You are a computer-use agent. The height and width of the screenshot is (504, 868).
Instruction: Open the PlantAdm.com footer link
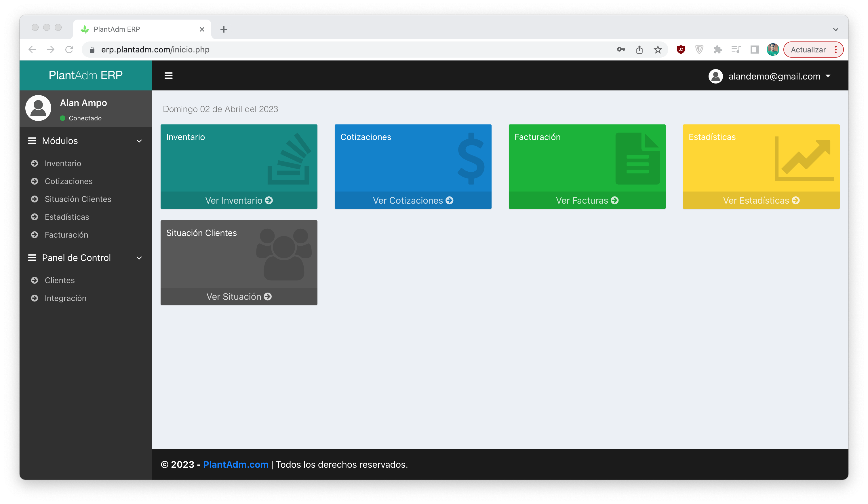tap(236, 464)
